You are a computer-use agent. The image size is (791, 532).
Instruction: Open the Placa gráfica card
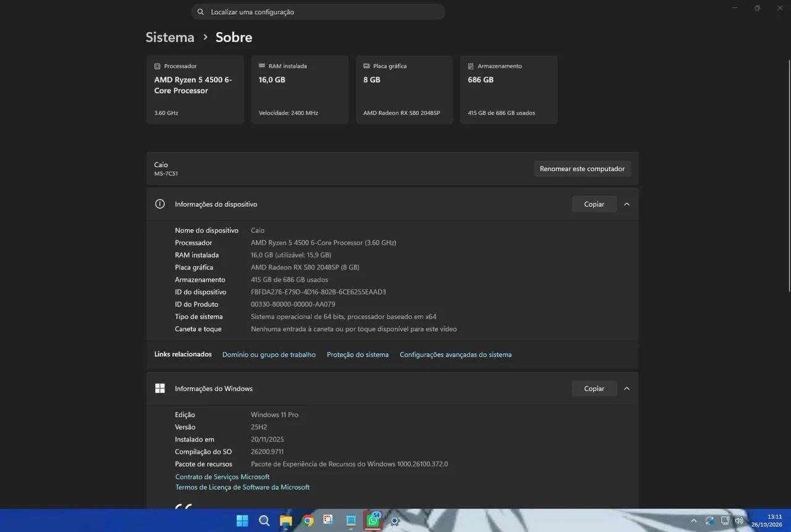[404, 90]
